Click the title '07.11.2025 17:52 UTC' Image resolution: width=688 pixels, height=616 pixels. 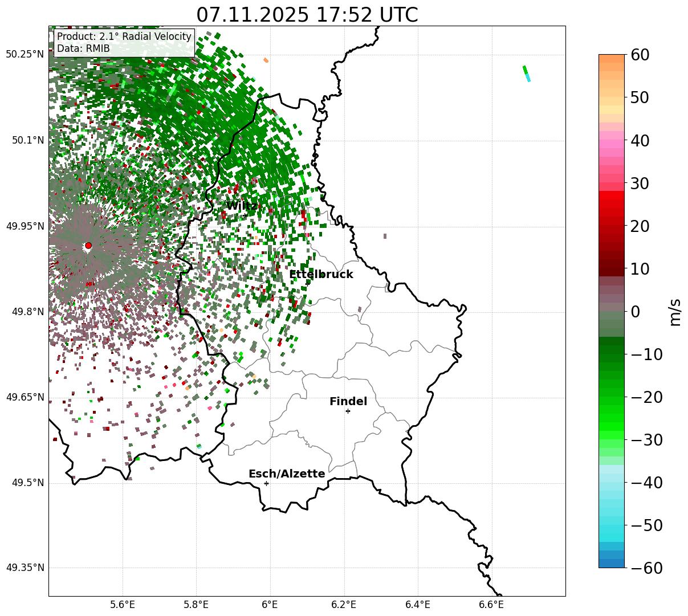[307, 15]
